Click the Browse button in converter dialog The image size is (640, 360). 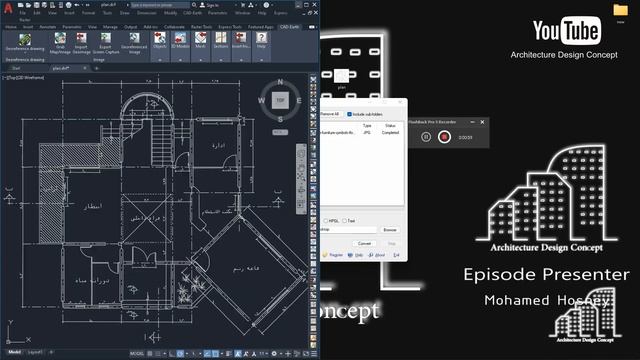(x=390, y=230)
